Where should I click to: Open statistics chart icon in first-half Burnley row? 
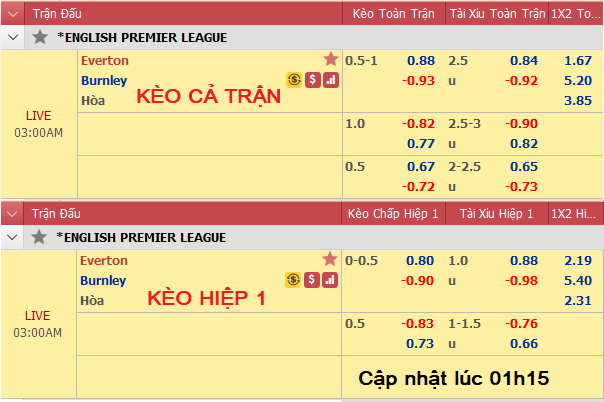(x=330, y=280)
